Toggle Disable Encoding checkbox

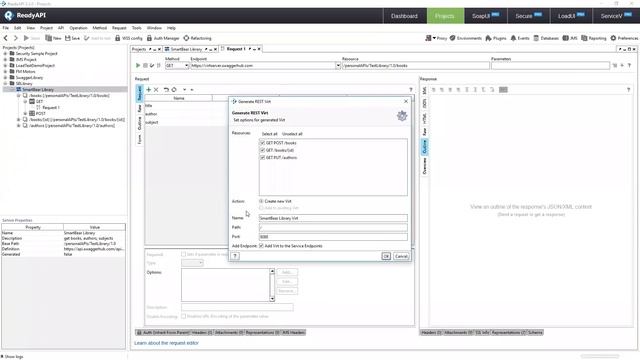[x=184, y=316]
